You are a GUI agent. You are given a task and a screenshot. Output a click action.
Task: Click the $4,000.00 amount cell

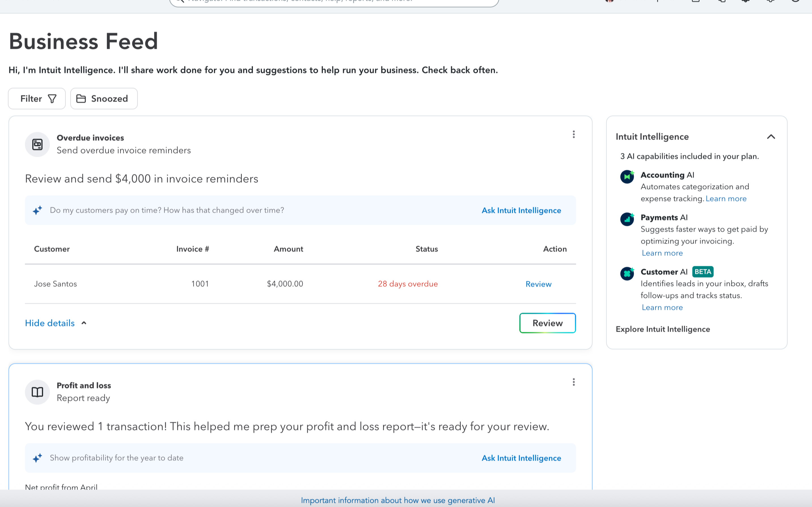pyautogui.click(x=285, y=284)
